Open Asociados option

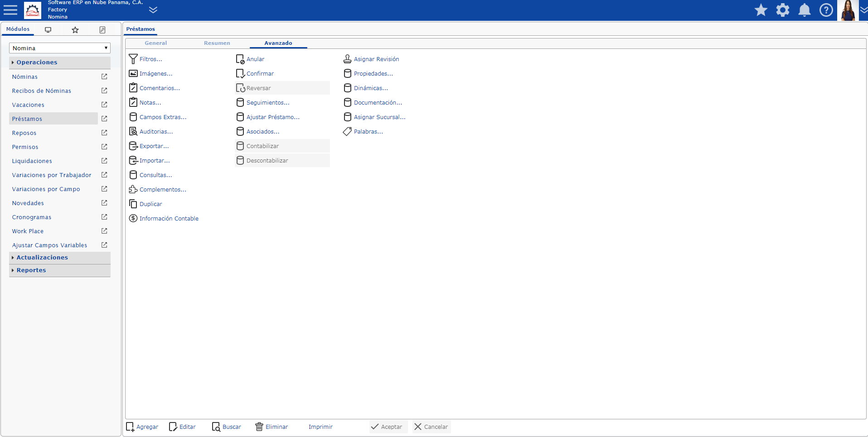pos(257,131)
